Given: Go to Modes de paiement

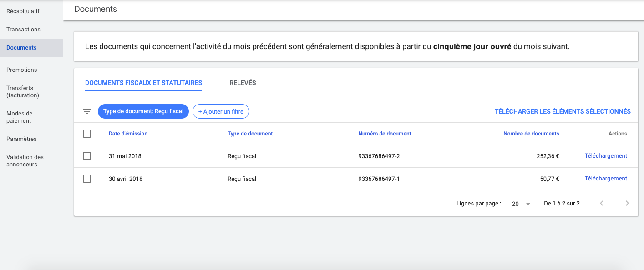Looking at the screenshot, I should click(x=19, y=117).
